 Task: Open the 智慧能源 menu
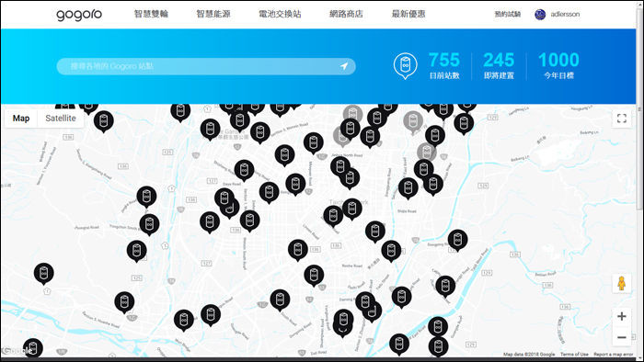coord(213,14)
